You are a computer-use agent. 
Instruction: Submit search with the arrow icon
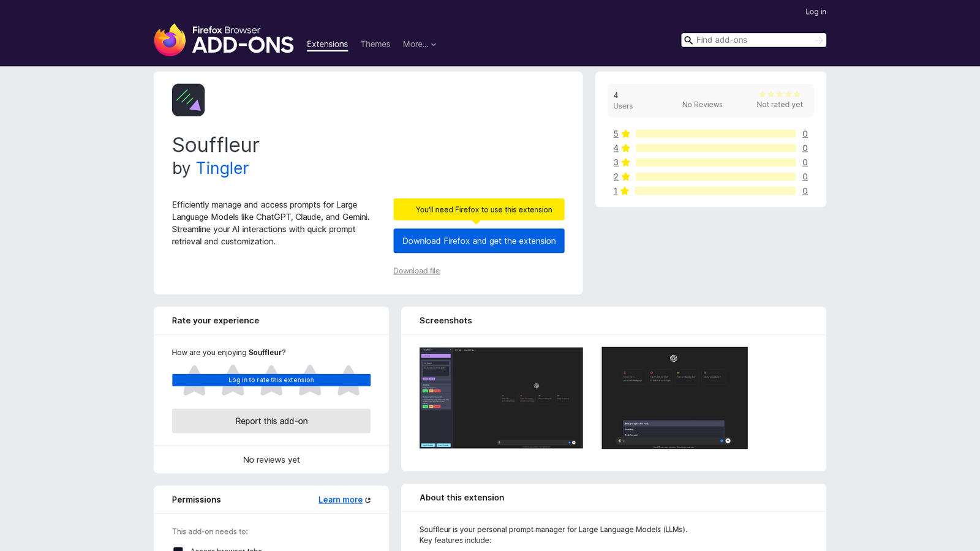pyautogui.click(x=819, y=40)
